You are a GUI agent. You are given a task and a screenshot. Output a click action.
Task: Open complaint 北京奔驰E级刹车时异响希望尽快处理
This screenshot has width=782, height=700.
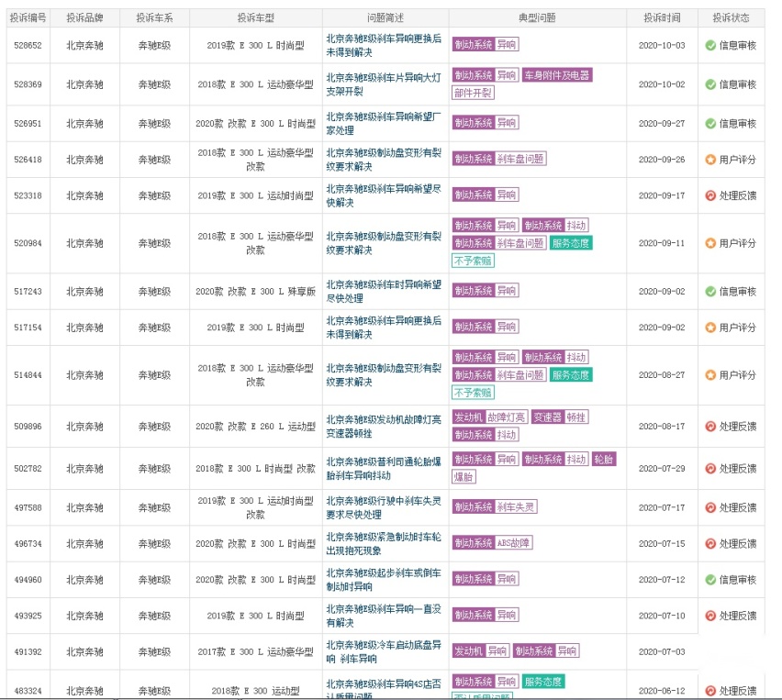click(384, 291)
